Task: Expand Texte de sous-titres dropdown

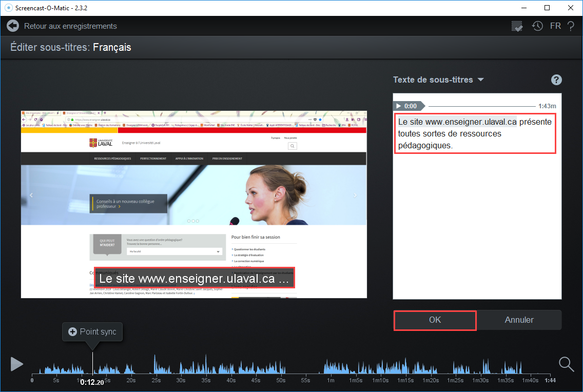Action: pos(438,80)
